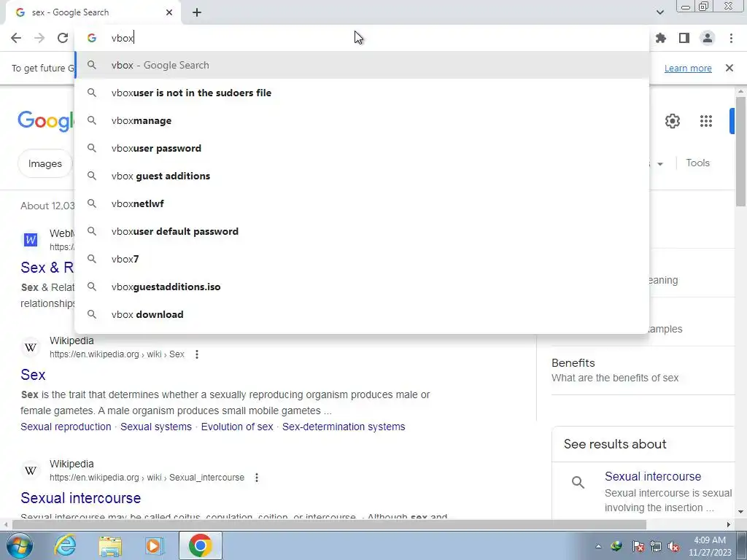Click the Google logo
This screenshot has height=560, width=747.
point(46,121)
